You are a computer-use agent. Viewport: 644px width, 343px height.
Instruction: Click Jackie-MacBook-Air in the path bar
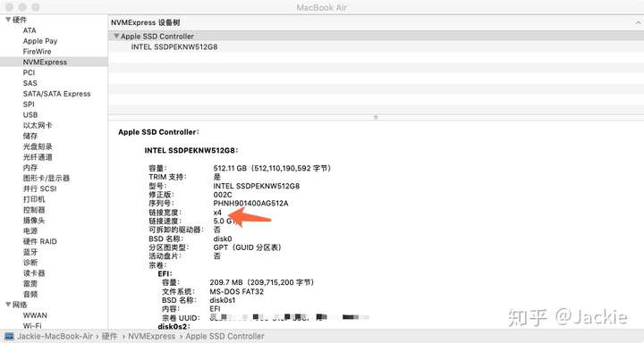point(55,336)
